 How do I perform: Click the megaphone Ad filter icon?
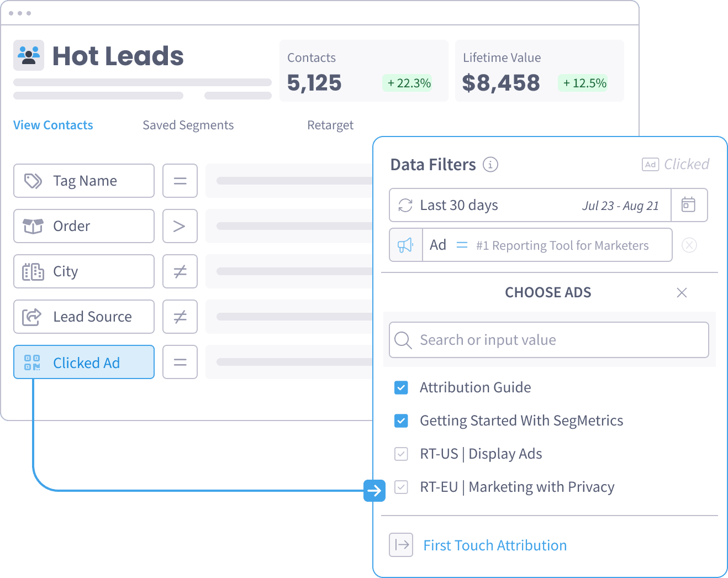point(406,245)
